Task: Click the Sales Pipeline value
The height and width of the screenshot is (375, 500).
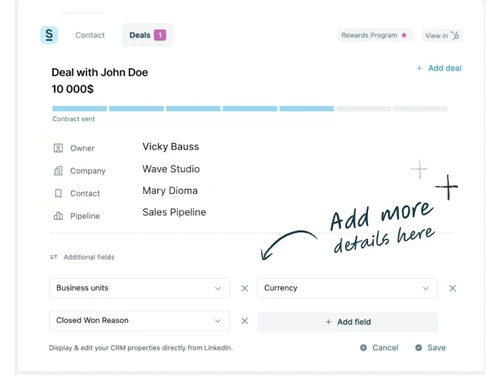Action: pos(174,212)
